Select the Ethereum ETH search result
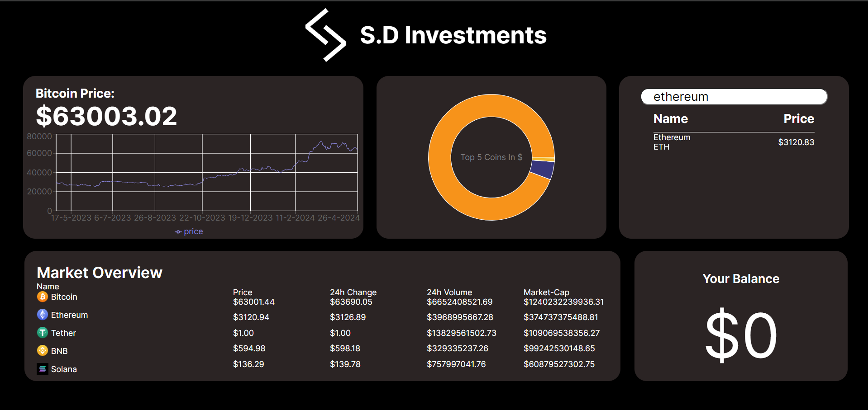Screen dimensions: 868x410 672,142
